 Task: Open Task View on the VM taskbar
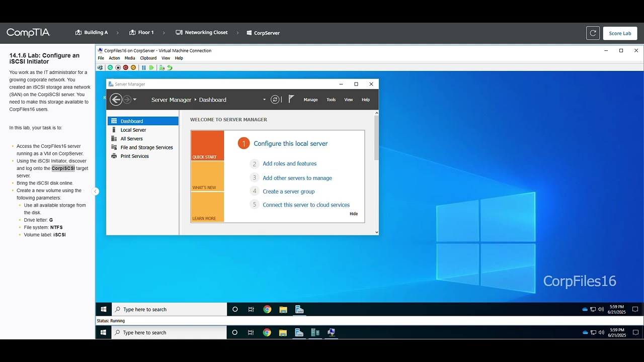[x=251, y=309]
